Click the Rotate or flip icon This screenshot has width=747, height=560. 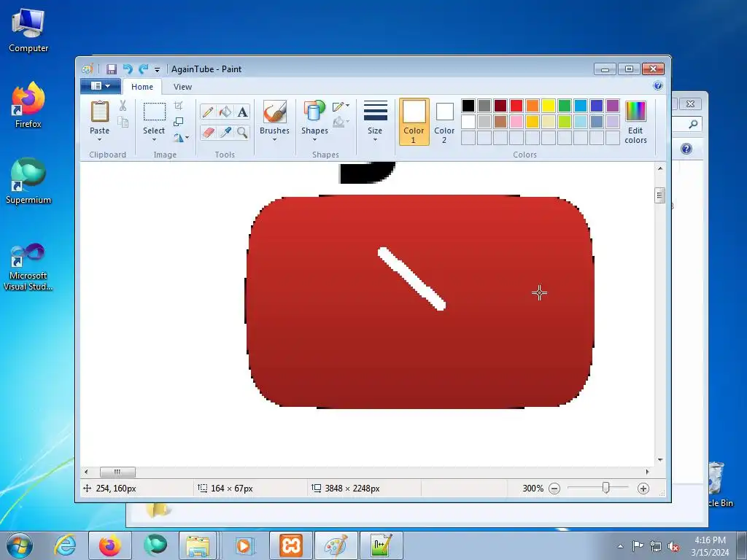pos(179,138)
